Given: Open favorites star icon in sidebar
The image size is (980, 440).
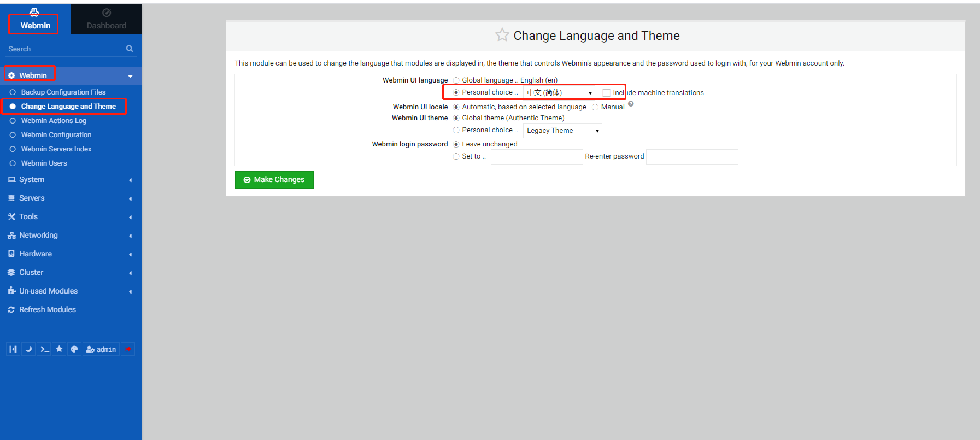Looking at the screenshot, I should pyautogui.click(x=59, y=349).
